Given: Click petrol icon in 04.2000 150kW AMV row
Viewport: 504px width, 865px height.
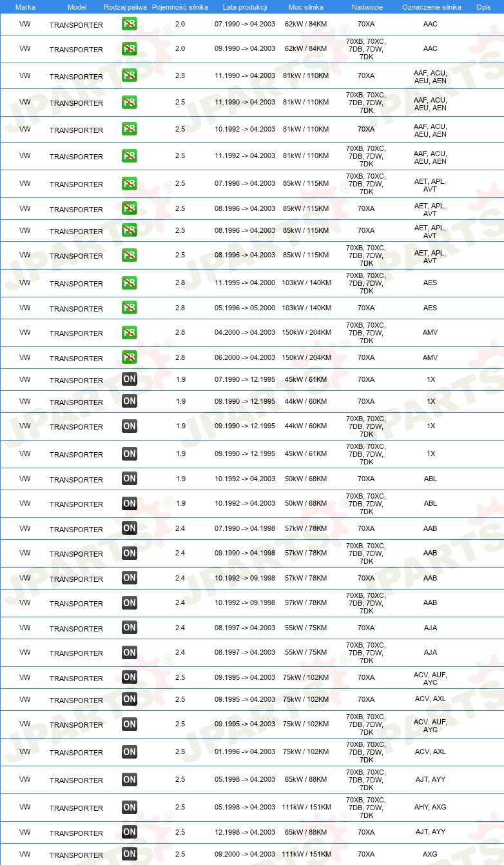Looking at the screenshot, I should (x=129, y=332).
